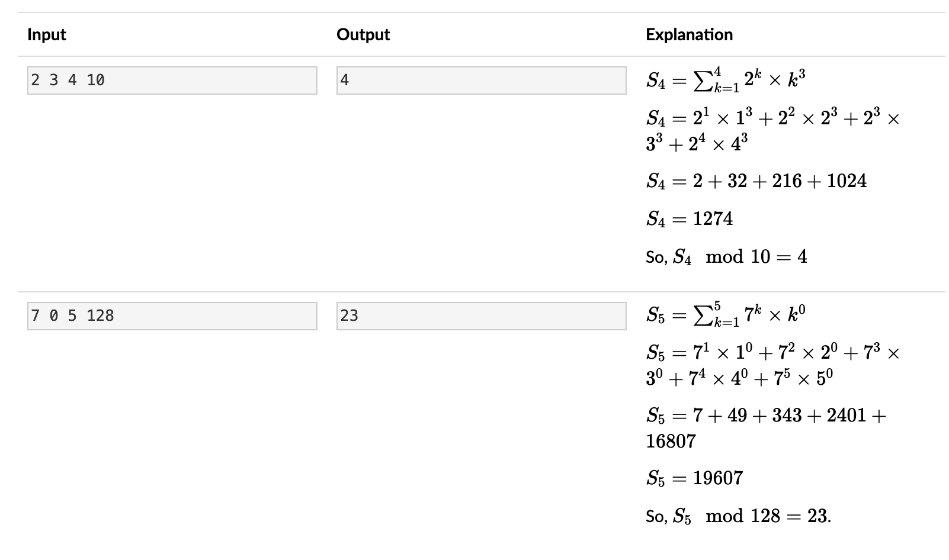949x560 pixels.
Task: Click the expanded S5 line starting with 7¹ × 1⁰
Action: click(773, 353)
